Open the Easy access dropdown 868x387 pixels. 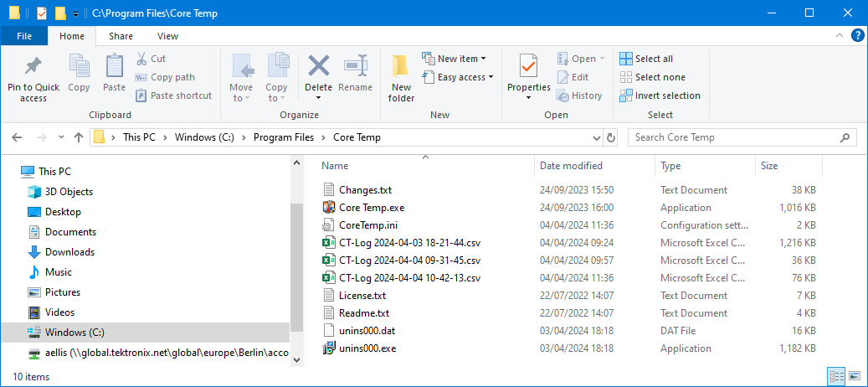point(457,77)
